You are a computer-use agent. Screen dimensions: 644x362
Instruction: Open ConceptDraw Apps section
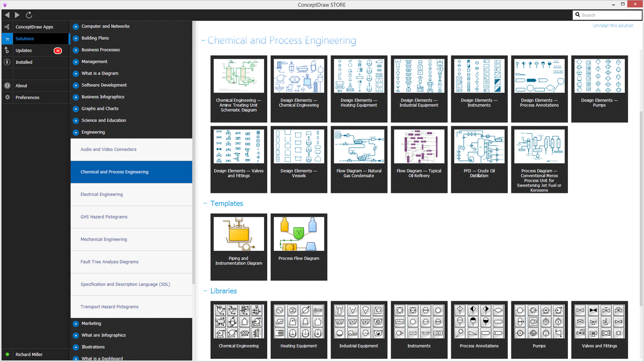[34, 27]
